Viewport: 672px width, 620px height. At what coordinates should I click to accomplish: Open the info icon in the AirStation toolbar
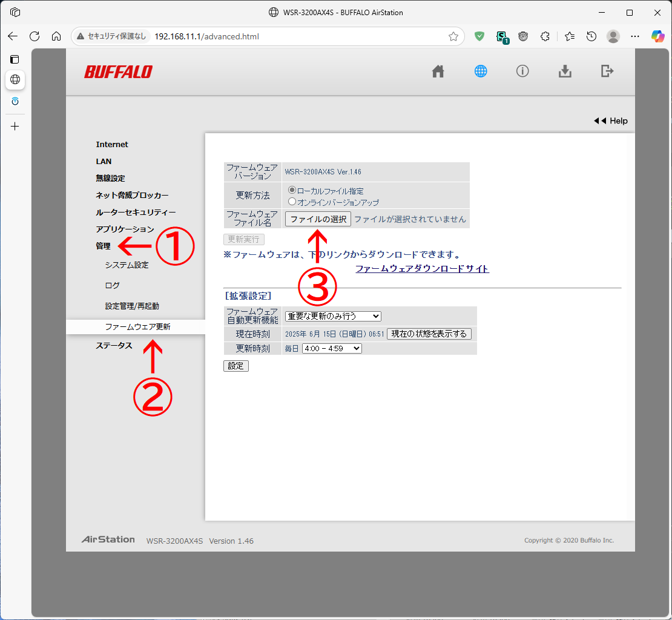coord(522,71)
